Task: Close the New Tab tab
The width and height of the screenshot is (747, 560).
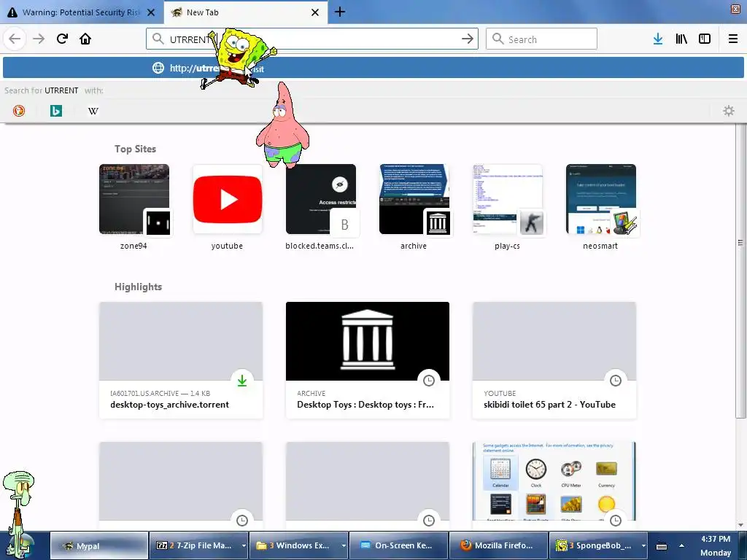Action: [315, 12]
